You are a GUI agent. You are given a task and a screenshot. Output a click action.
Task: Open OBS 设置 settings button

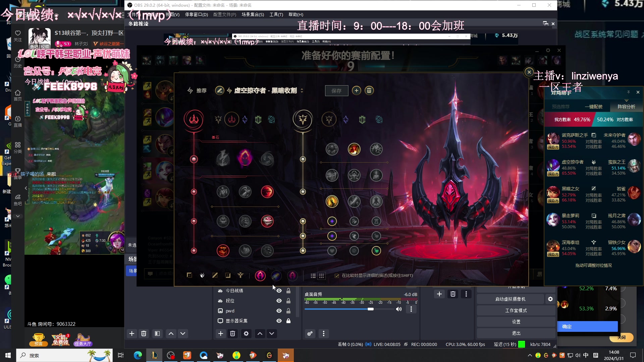516,322
